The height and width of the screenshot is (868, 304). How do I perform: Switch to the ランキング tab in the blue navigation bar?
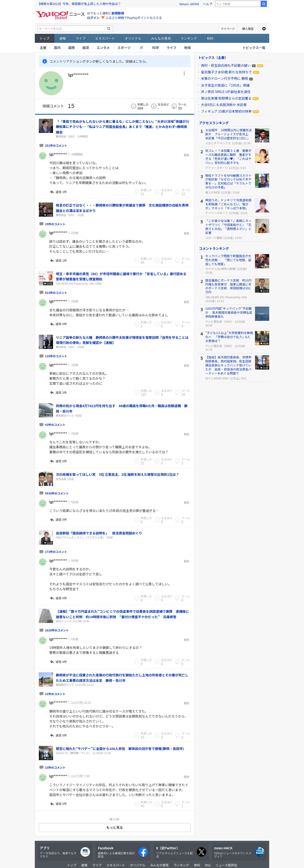tap(189, 38)
